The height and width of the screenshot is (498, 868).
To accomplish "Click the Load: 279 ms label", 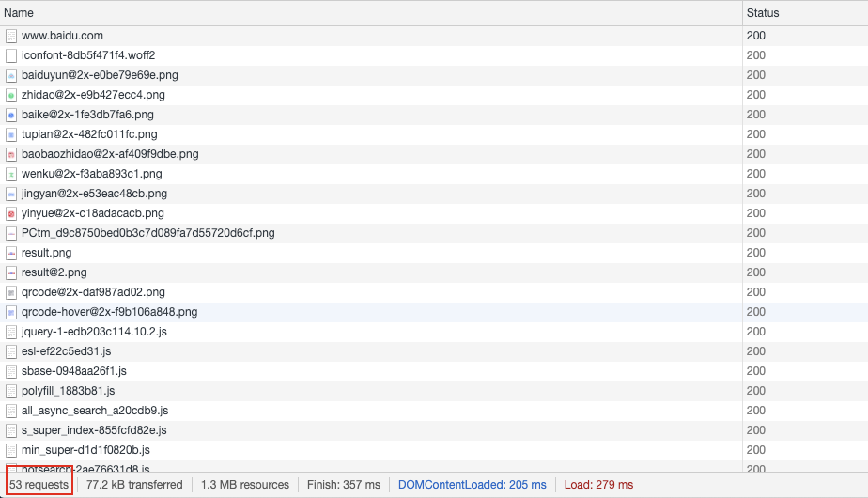I will pyautogui.click(x=598, y=485).
